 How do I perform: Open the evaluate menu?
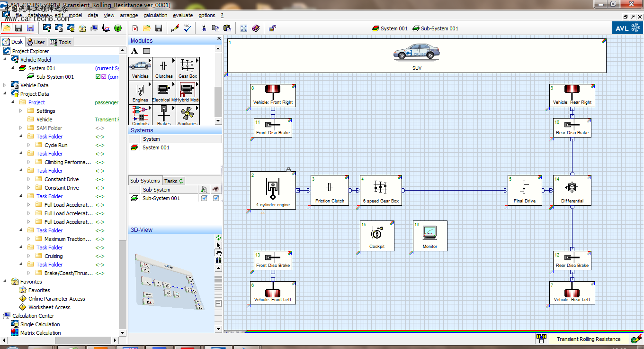[x=183, y=15]
